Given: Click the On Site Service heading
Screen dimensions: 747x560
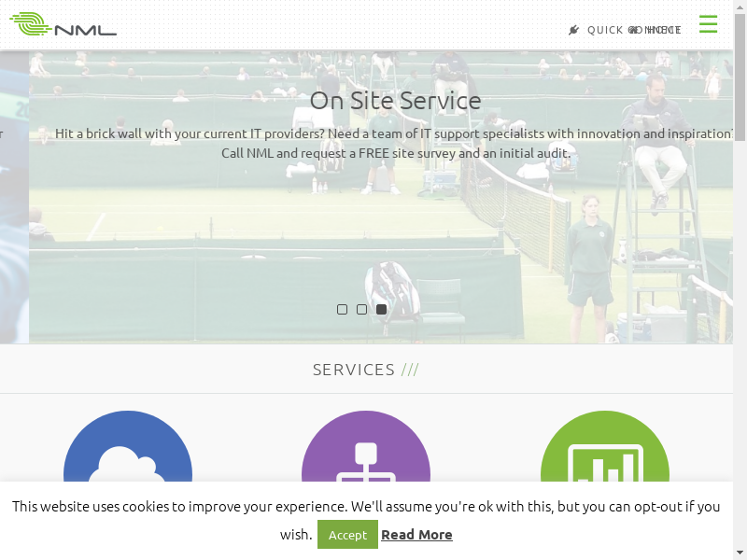Looking at the screenshot, I should point(395,101).
